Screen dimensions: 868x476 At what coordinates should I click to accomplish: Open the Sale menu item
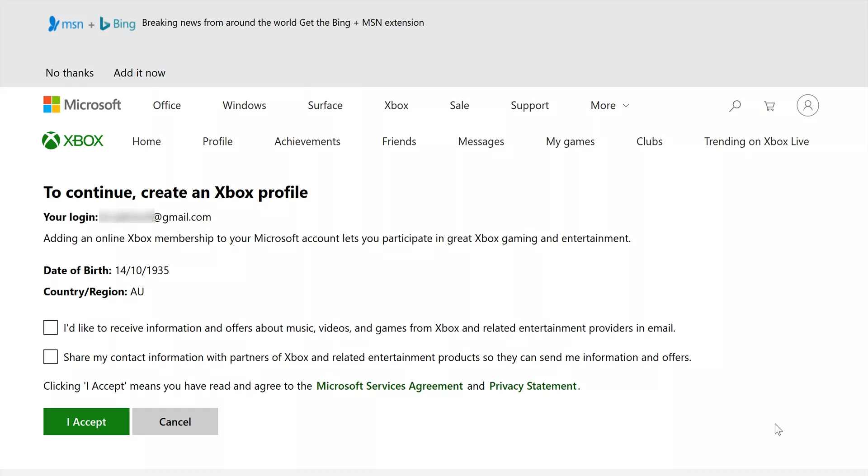click(x=459, y=105)
